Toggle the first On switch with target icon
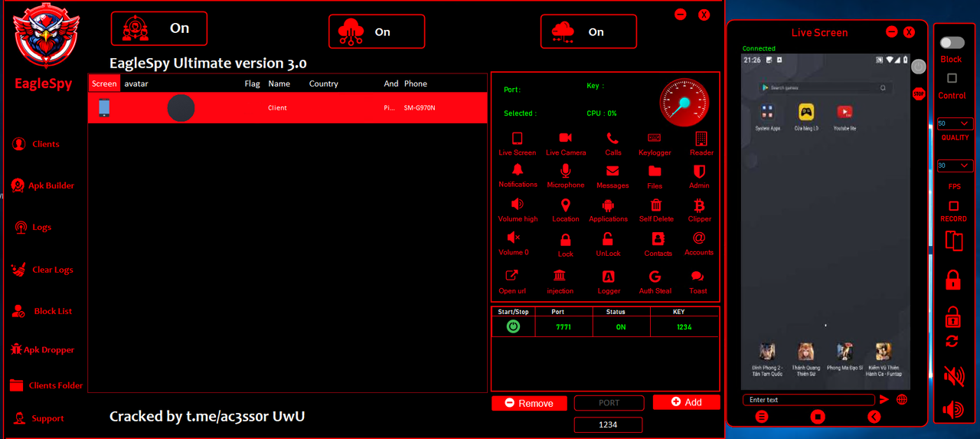Image resolution: width=980 pixels, height=439 pixels. point(159,28)
